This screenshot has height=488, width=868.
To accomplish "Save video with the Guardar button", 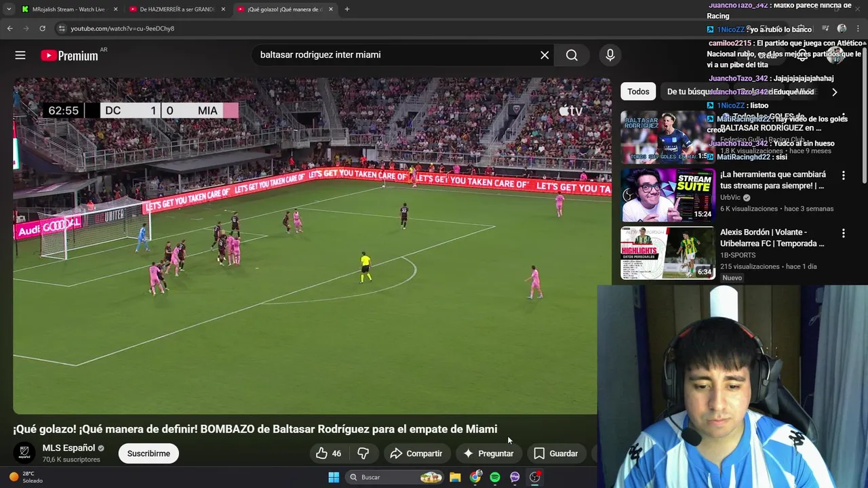I will coord(555,453).
